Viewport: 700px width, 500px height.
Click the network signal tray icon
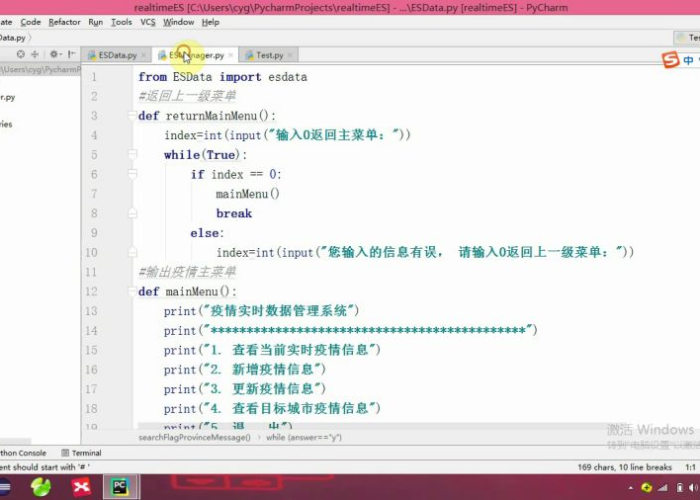pyautogui.click(x=663, y=488)
